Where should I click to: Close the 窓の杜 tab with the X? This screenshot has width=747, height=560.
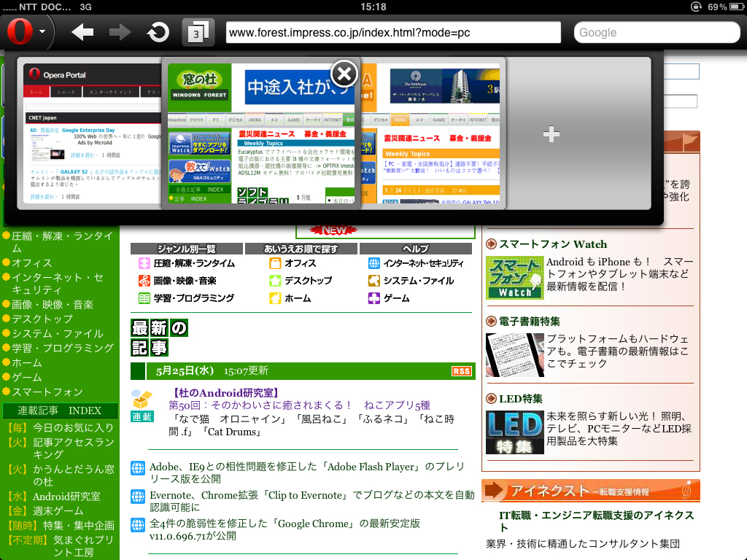coord(344,74)
